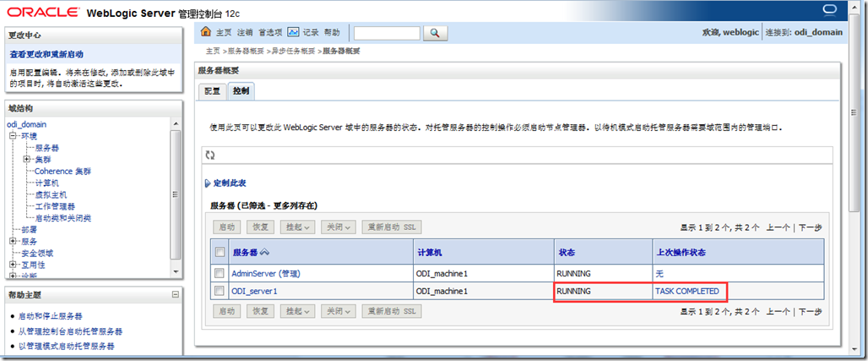Select 工作管理器 in the domain tree

55,206
